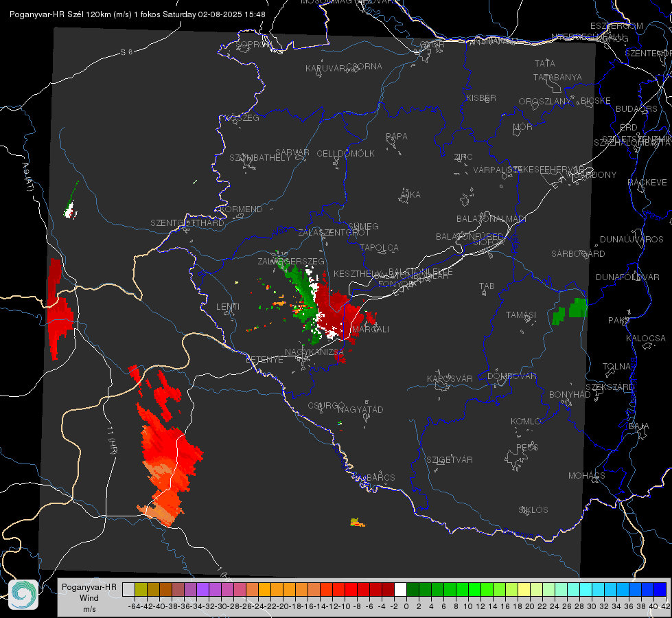The height and width of the screenshot is (618, 672).
Task: Click the MARCALI city label
Action: pyautogui.click(x=370, y=330)
